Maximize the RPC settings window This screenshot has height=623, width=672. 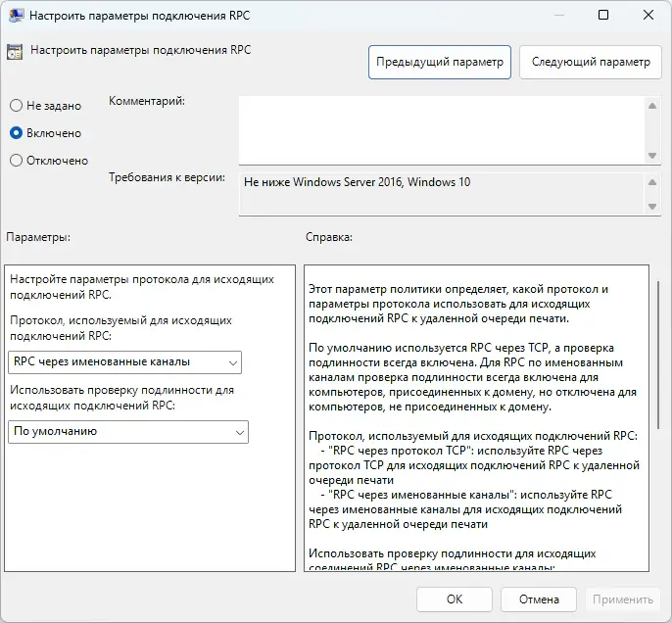(603, 15)
